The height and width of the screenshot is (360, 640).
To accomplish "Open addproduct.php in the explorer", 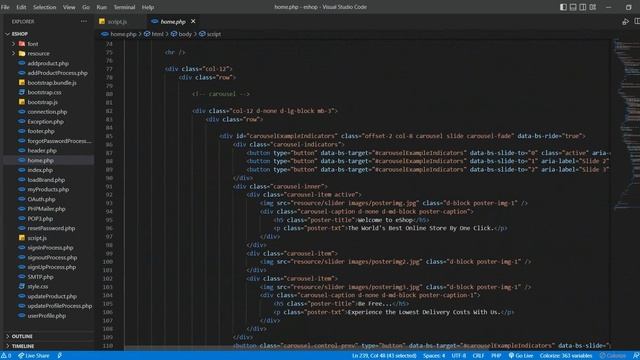I will (48, 63).
